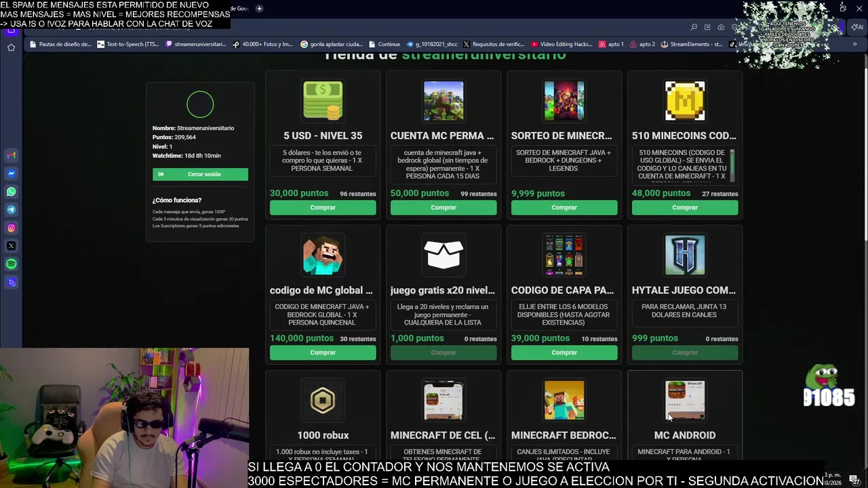
Task: Click the 5 USD - NIVEL 35 title
Action: click(323, 136)
